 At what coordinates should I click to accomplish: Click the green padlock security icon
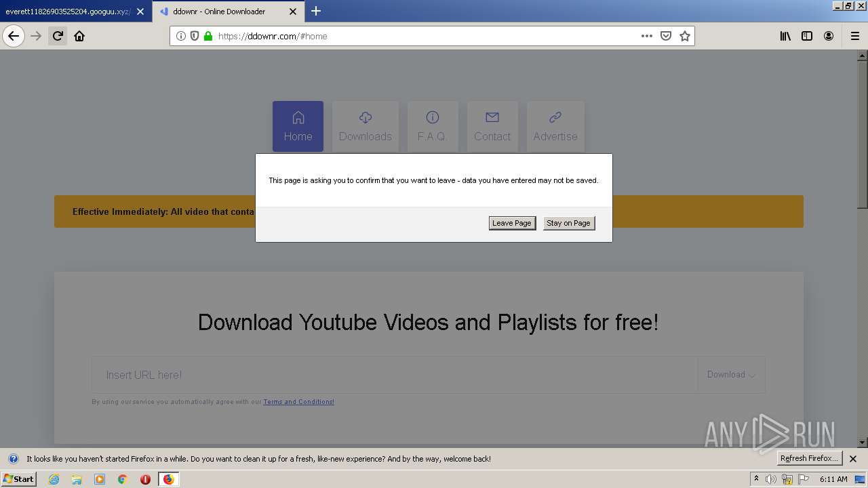point(208,36)
